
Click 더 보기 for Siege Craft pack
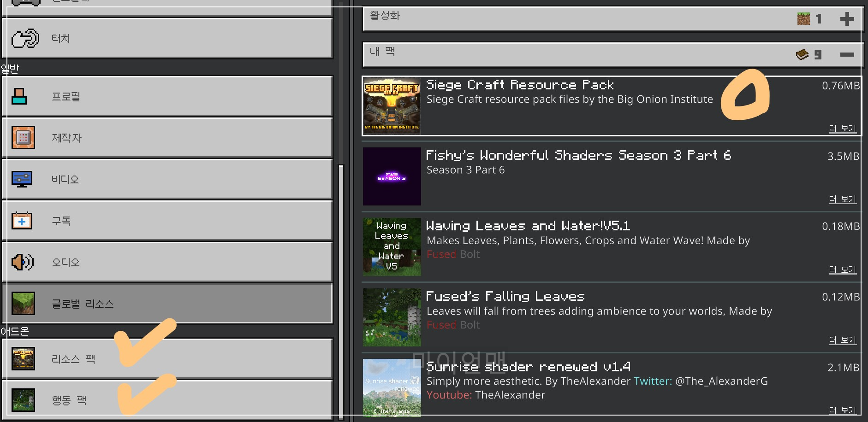[843, 129]
